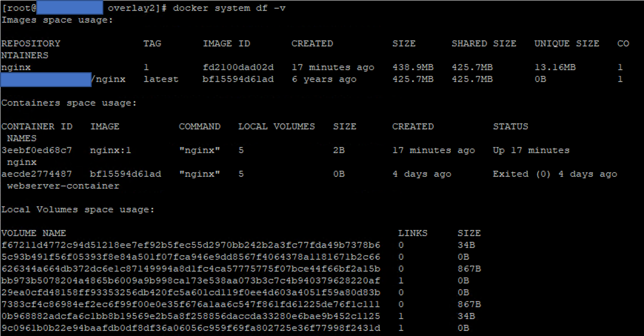Viewport: 644px width, 336px height.
Task: Click container ID 3eebf0ed68c7
Action: click(36, 150)
